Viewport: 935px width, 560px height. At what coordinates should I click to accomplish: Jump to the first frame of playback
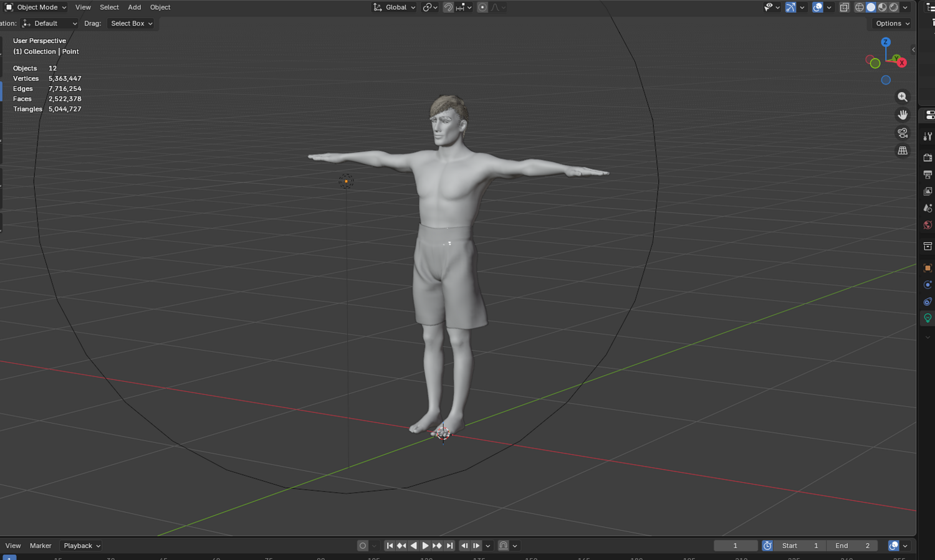tap(390, 546)
